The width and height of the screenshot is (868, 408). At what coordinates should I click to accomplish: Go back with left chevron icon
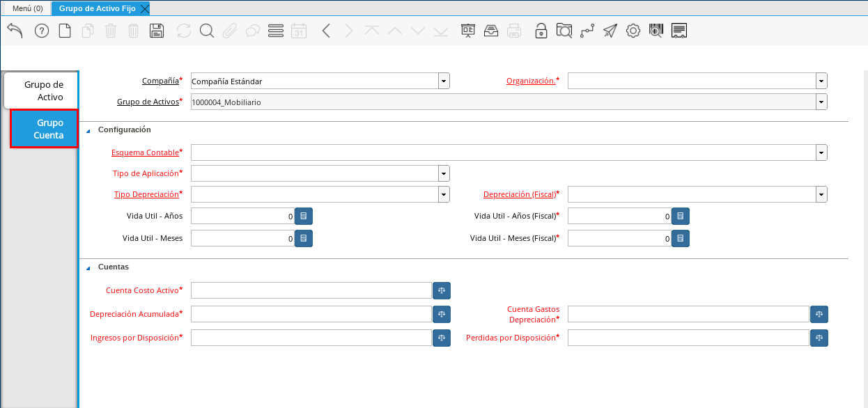tap(326, 31)
